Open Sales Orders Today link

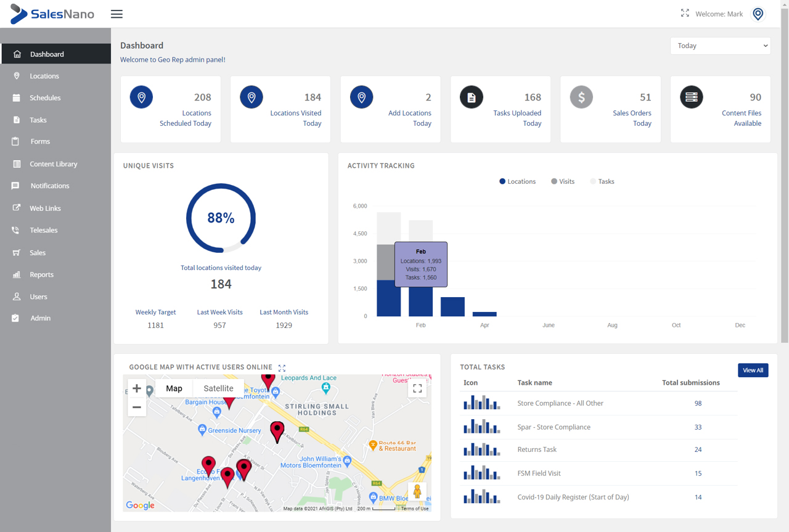[x=632, y=118]
